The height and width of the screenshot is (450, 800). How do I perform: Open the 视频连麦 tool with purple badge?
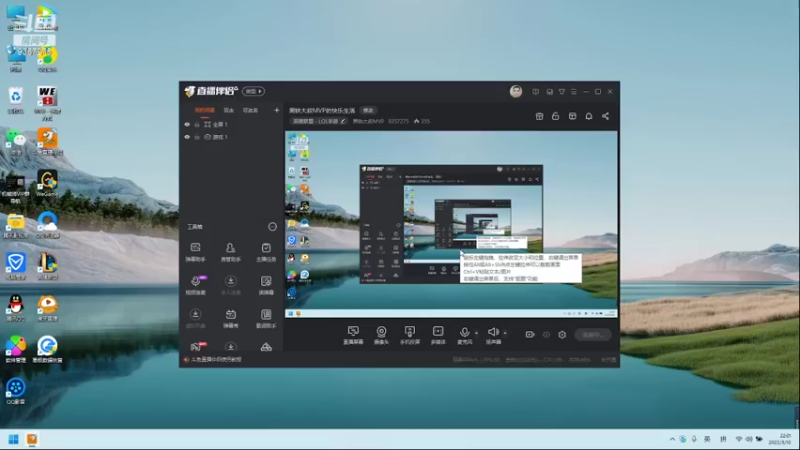coord(195,285)
